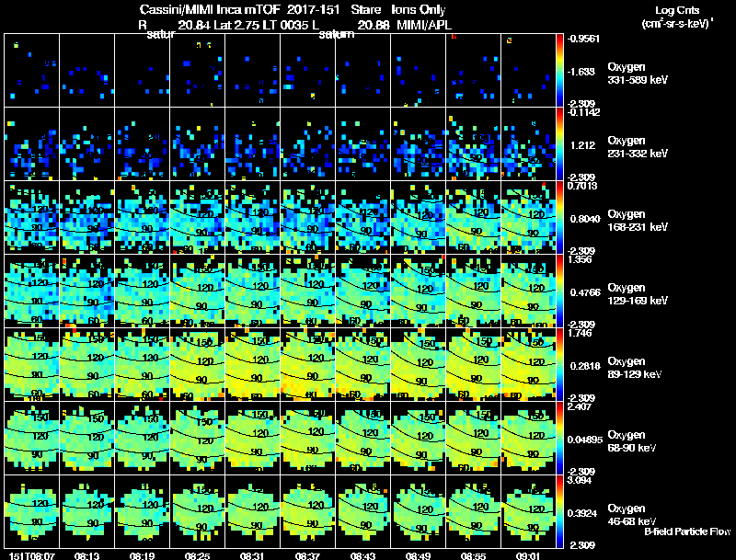The height and width of the screenshot is (560, 736).
Task: Select the Oxygen 129-169 keV label
Action: pyautogui.click(x=638, y=294)
